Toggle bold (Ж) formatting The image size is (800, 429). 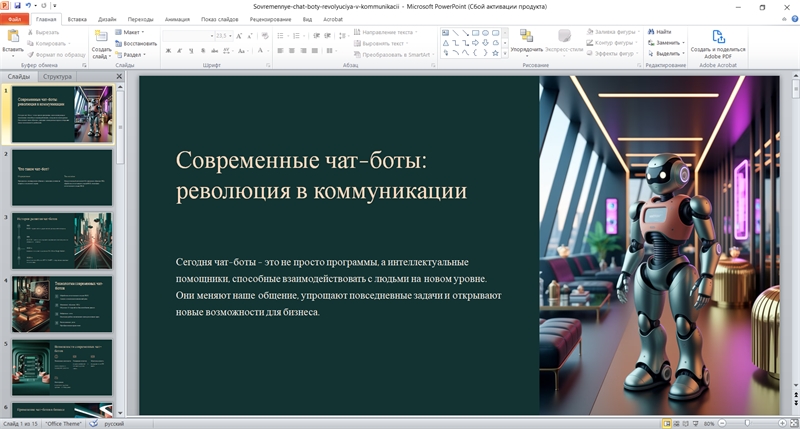(168, 51)
